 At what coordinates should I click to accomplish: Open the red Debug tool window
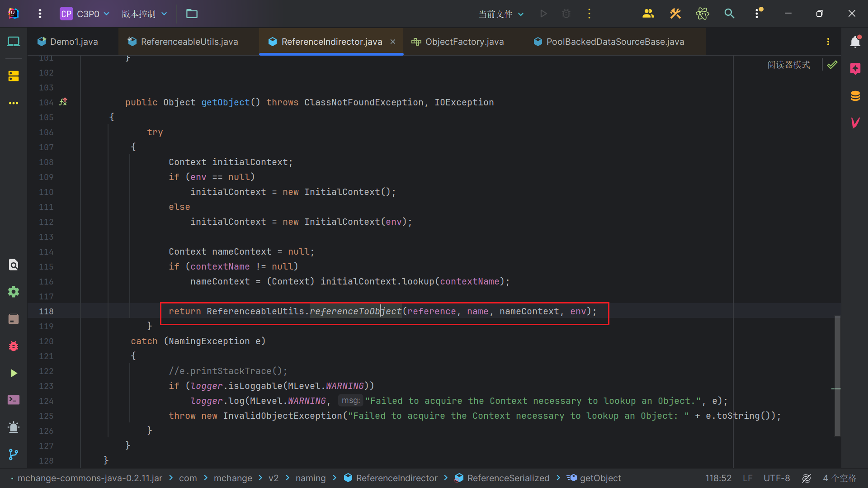tap(14, 346)
